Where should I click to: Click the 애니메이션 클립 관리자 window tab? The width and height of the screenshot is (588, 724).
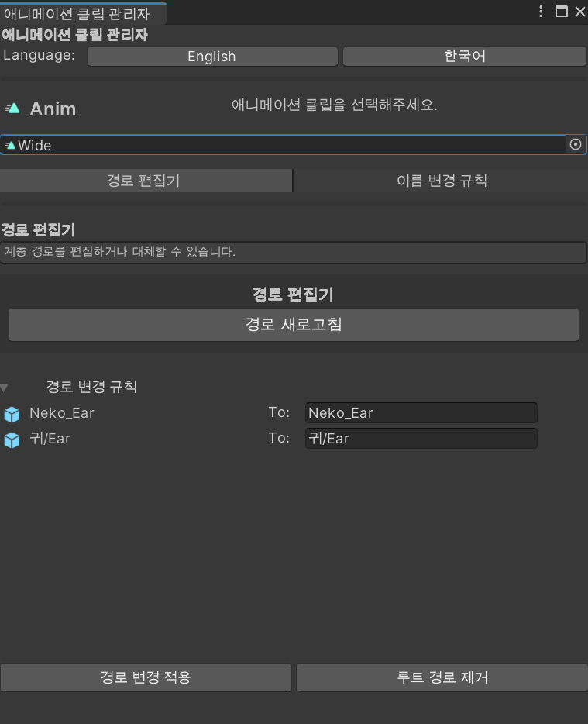pyautogui.click(x=83, y=14)
